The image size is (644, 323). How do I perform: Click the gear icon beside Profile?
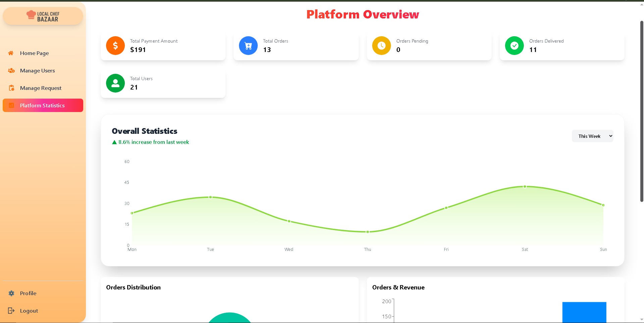11,293
